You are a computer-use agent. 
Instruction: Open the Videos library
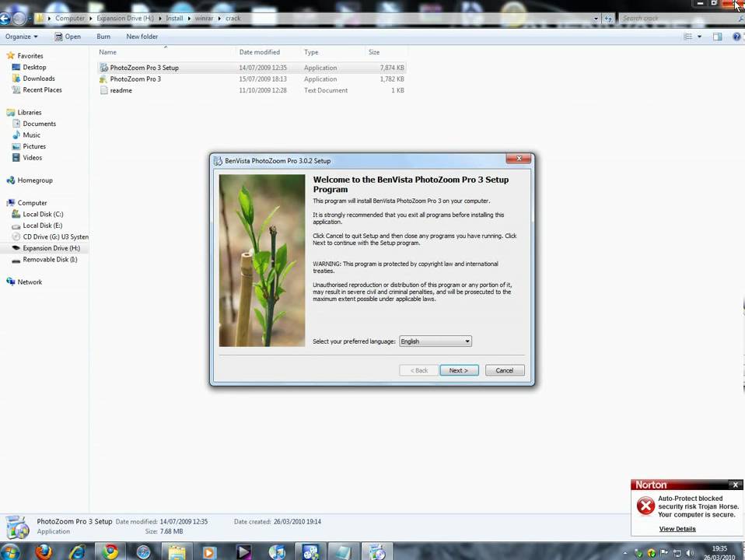tap(33, 158)
